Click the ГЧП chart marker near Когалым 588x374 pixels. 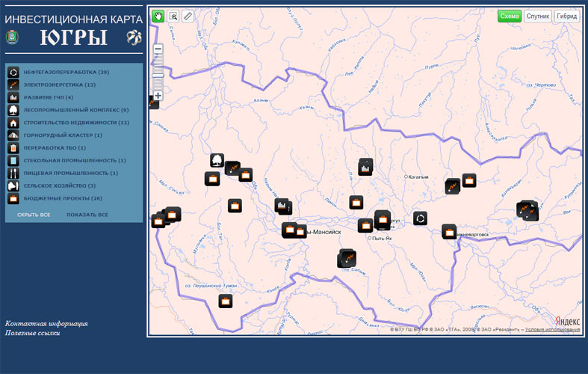coord(365,168)
